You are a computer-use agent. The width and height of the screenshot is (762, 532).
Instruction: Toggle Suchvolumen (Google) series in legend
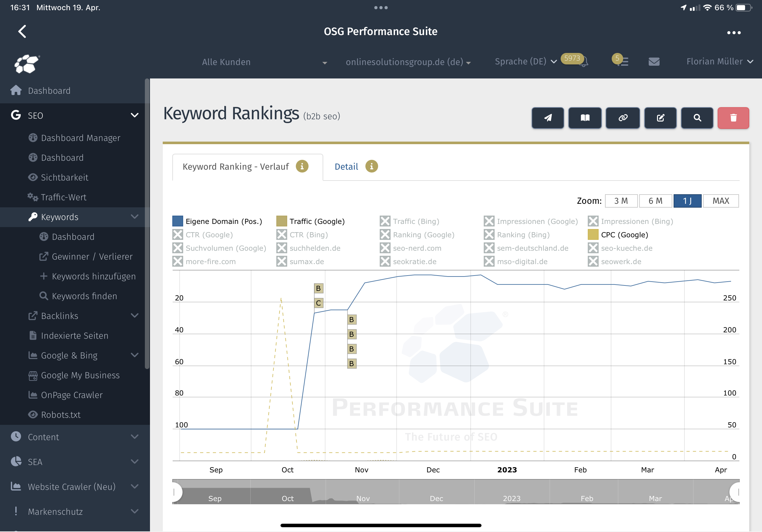(x=219, y=248)
